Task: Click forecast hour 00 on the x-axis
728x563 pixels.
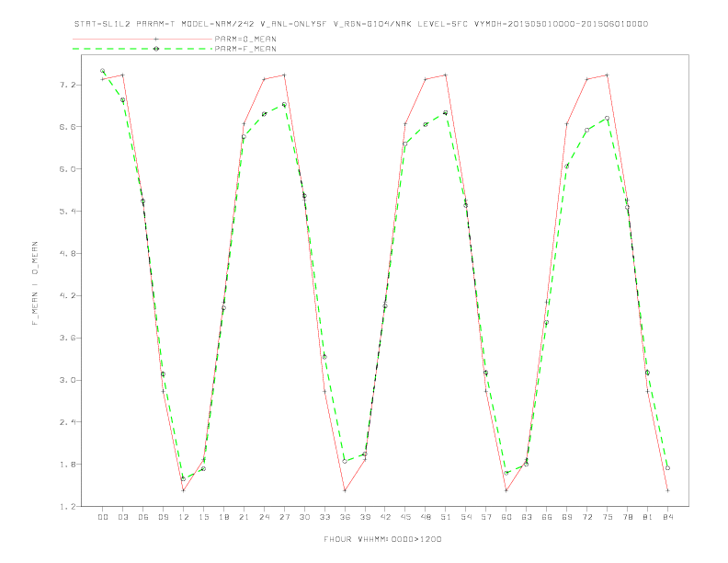Action: point(103,517)
